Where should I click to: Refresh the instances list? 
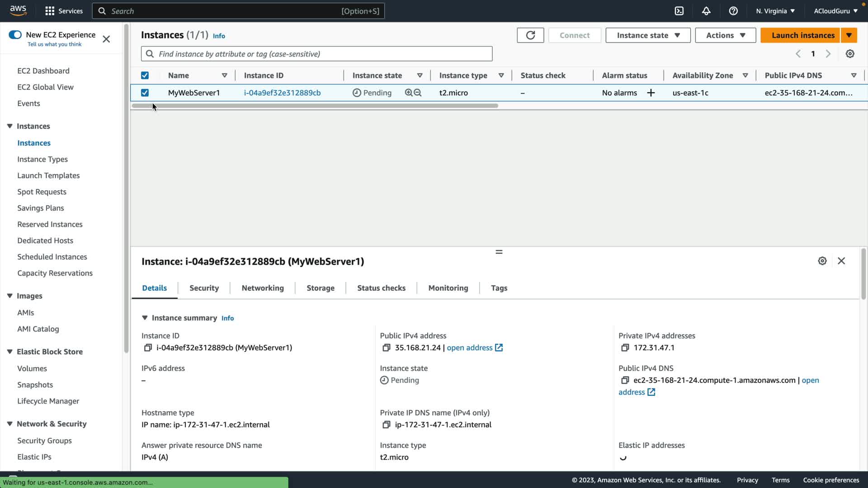pos(530,35)
